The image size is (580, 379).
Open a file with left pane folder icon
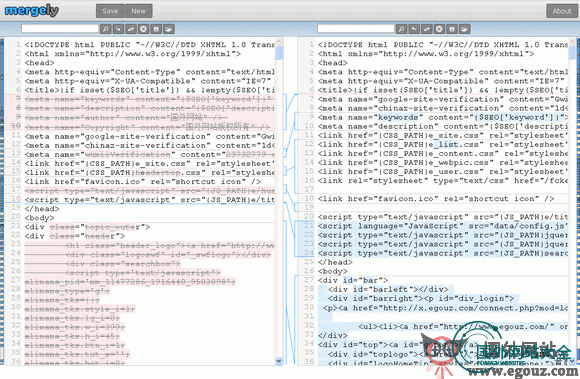coord(169,29)
